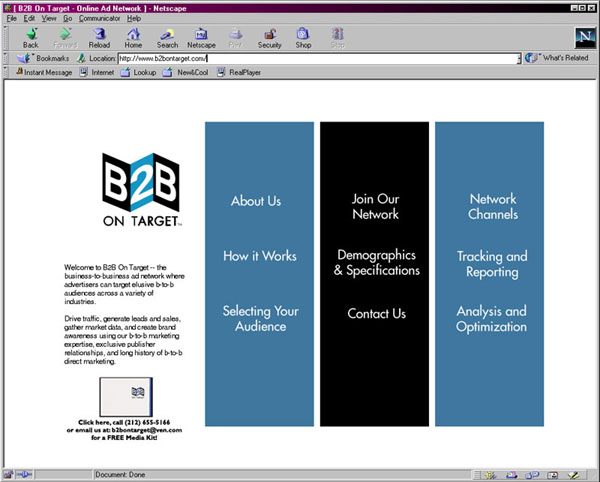This screenshot has width=600, height=482.
Task: Go back with the Back toolbar icon
Action: click(31, 38)
